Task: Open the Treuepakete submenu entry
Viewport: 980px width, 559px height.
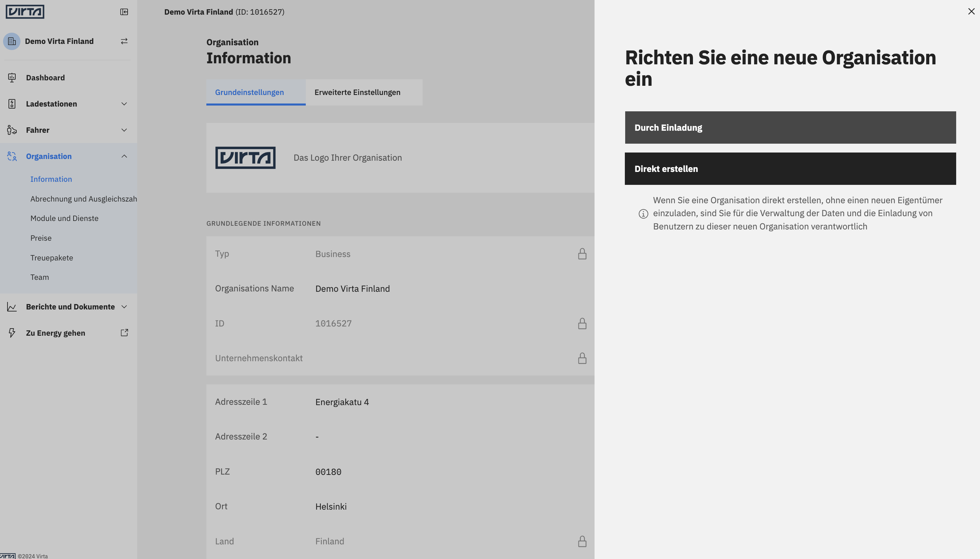Action: (x=52, y=258)
